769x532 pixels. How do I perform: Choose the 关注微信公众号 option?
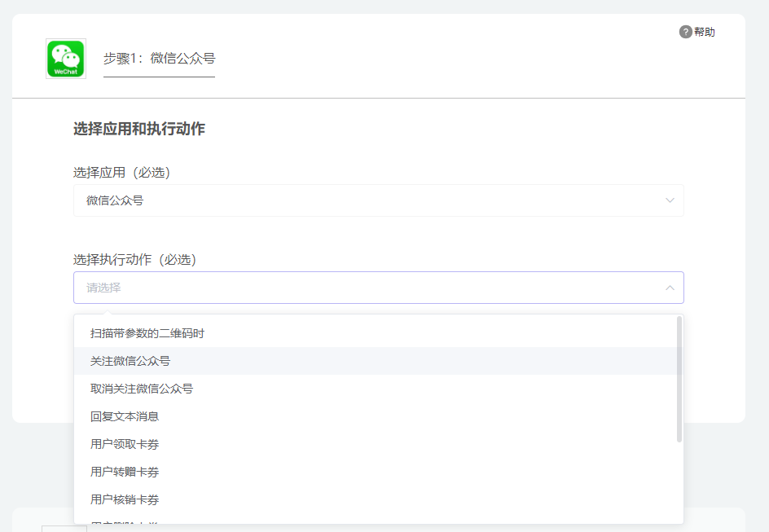pos(130,361)
